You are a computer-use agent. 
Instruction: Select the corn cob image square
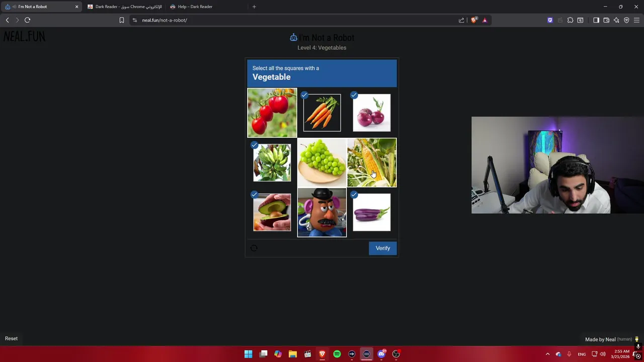coord(372,162)
